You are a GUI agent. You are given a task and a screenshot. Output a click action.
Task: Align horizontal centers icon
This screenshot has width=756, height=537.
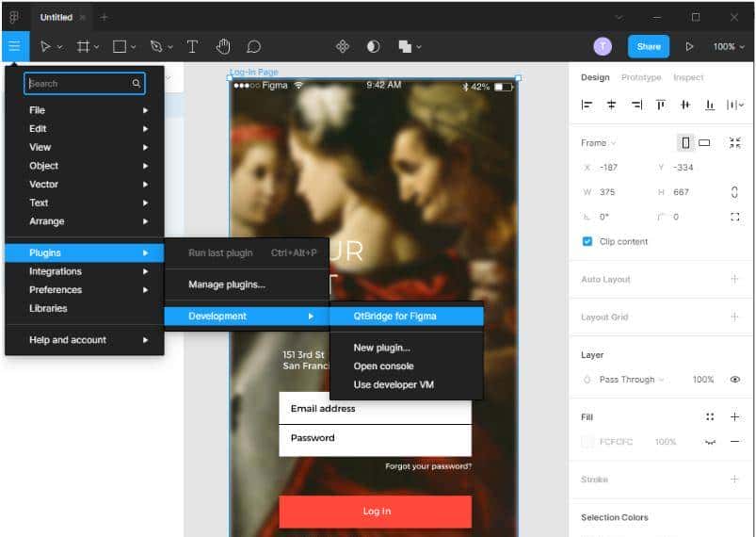click(611, 105)
